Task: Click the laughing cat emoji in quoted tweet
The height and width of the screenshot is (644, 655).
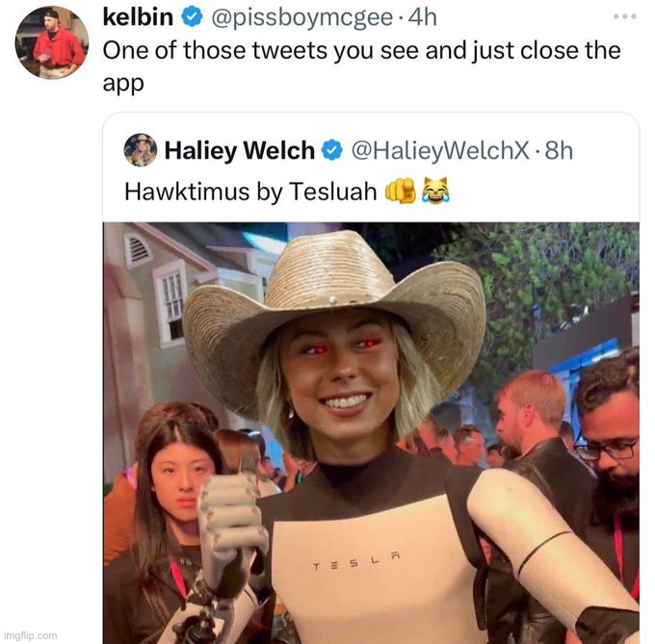Action: coord(435,191)
